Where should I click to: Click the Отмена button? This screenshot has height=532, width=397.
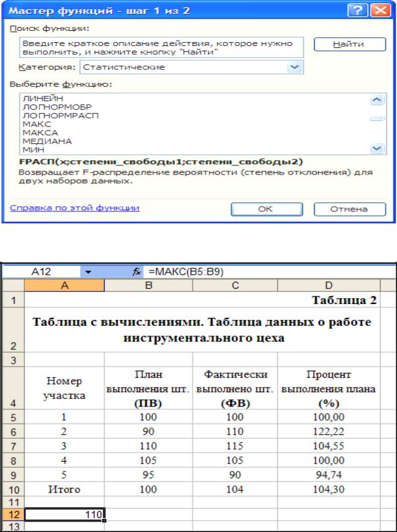(x=350, y=209)
